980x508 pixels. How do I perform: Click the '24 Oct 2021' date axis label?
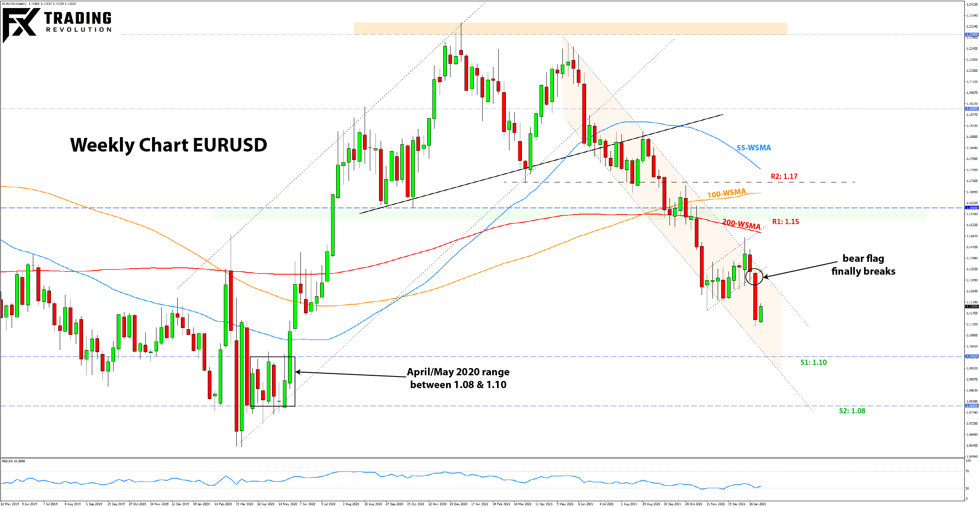pyautogui.click(x=694, y=504)
